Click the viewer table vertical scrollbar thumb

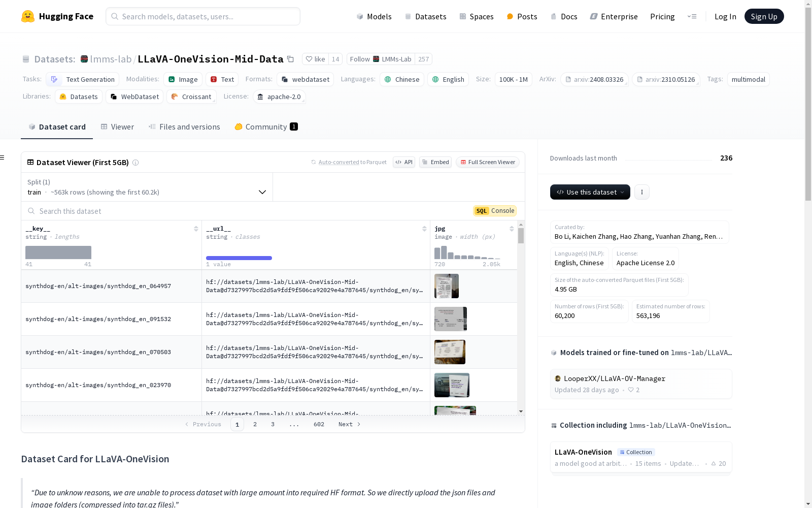521,236
